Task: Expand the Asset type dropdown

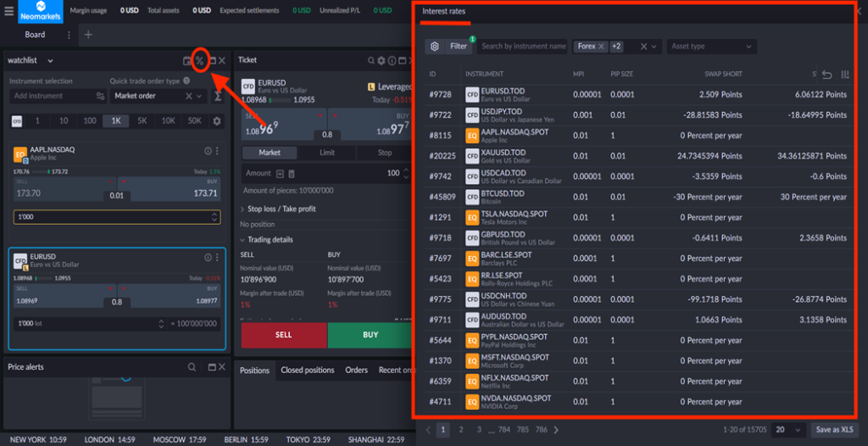Action: (x=710, y=47)
